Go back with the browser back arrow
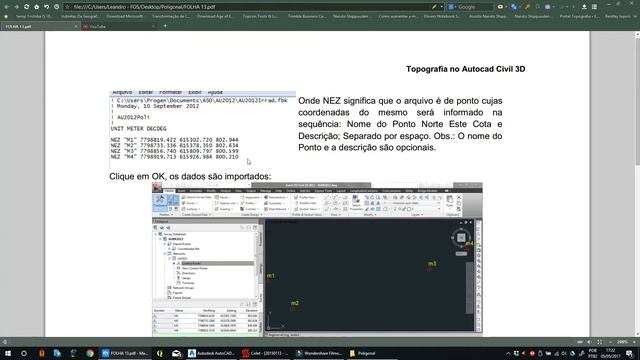This screenshot has width=640, height=360. point(7,7)
